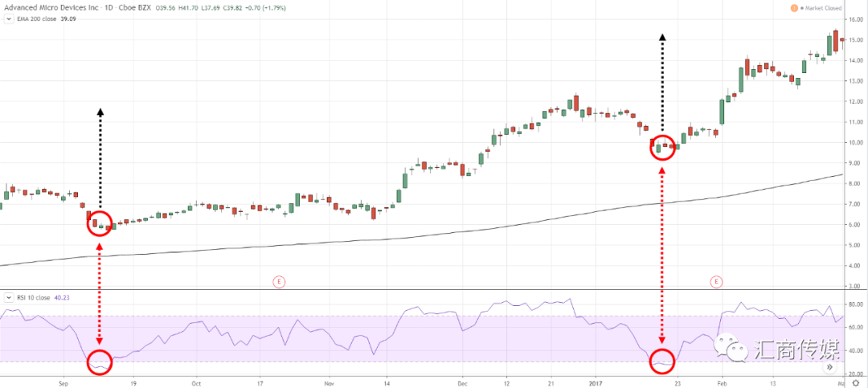868x388 pixels.
Task: Click the Dec label on time axis
Action: [x=463, y=382]
